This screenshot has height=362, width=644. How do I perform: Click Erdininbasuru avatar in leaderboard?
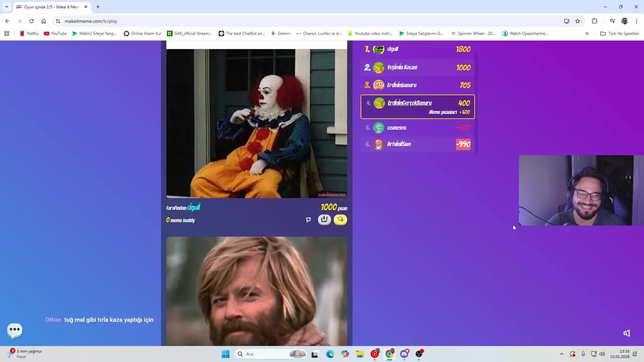[x=379, y=85]
